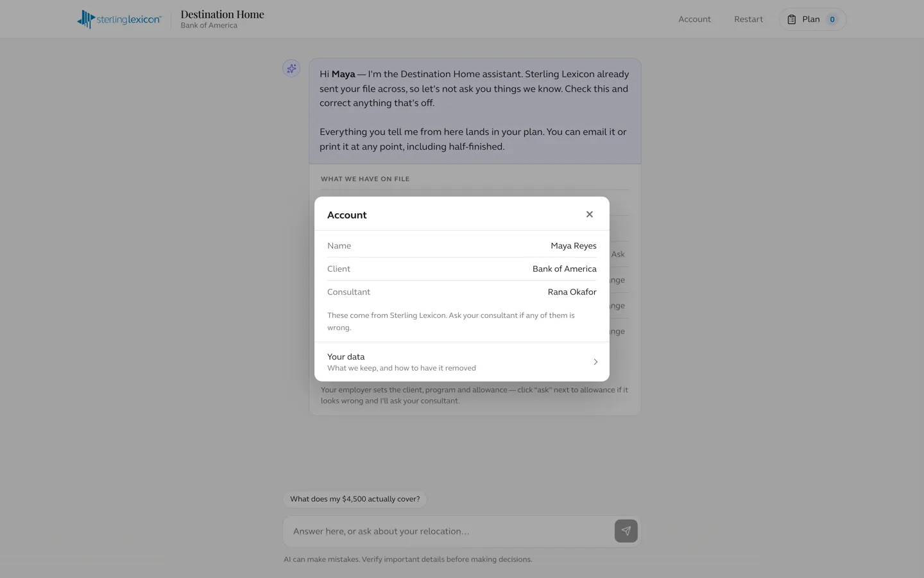Select the Rana Okafor consultant value
924x578 pixels.
tap(572, 292)
